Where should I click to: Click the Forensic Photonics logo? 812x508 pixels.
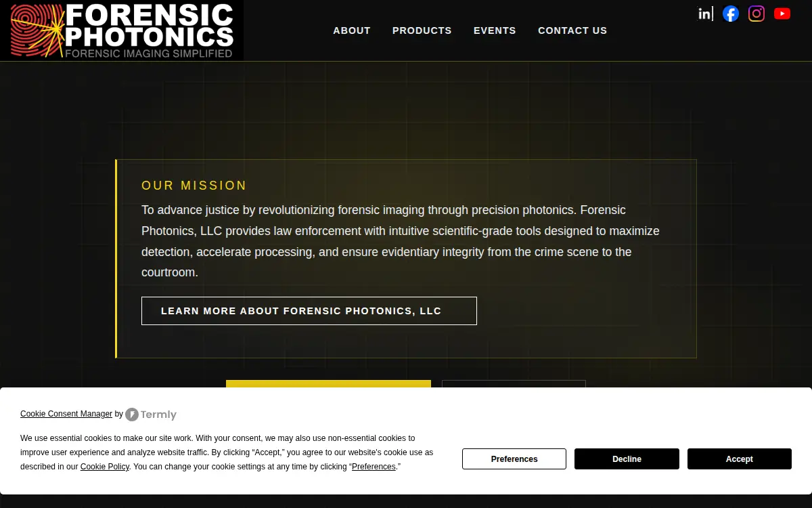pyautogui.click(x=122, y=30)
